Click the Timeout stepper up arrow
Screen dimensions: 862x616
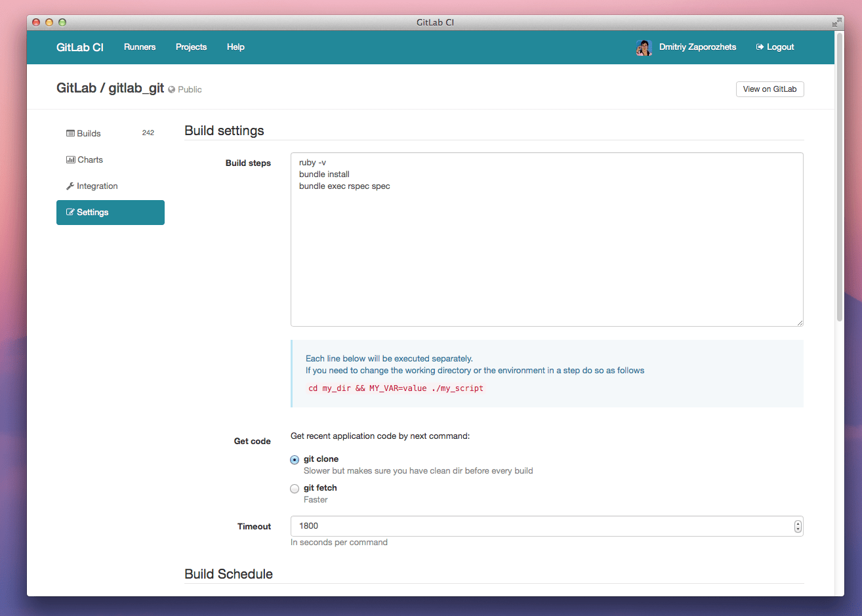[798, 524]
